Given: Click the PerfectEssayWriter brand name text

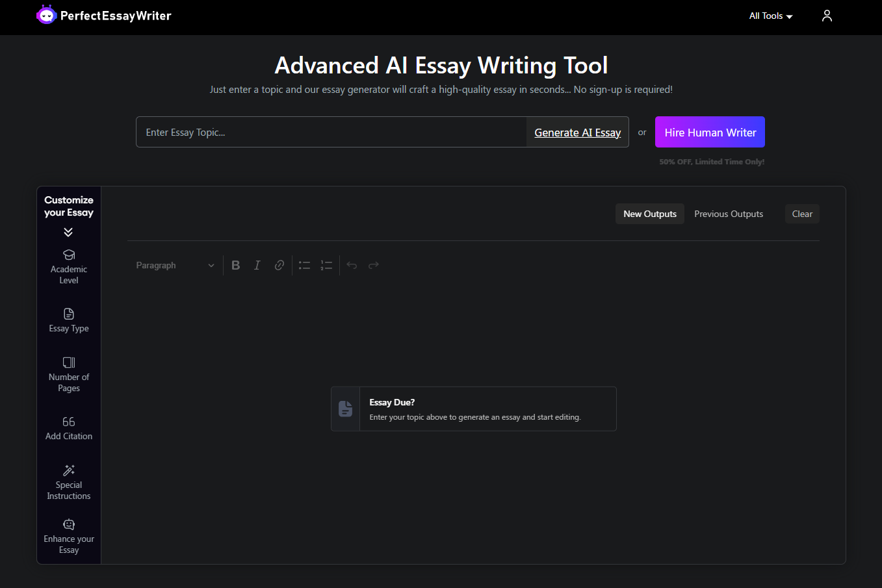Looking at the screenshot, I should pos(116,16).
